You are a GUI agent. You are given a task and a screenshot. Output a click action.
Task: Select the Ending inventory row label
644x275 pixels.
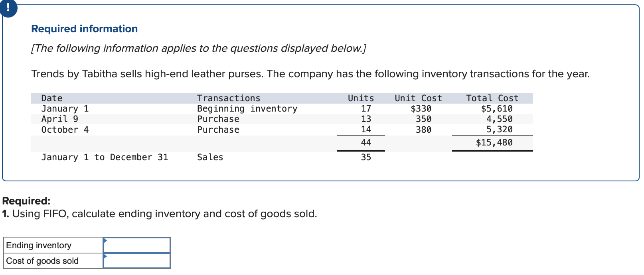[x=39, y=244]
